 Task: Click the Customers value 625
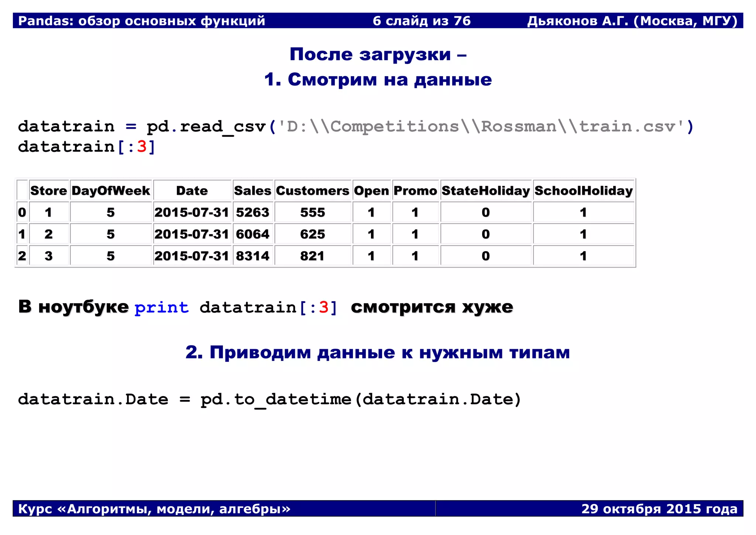tap(313, 234)
